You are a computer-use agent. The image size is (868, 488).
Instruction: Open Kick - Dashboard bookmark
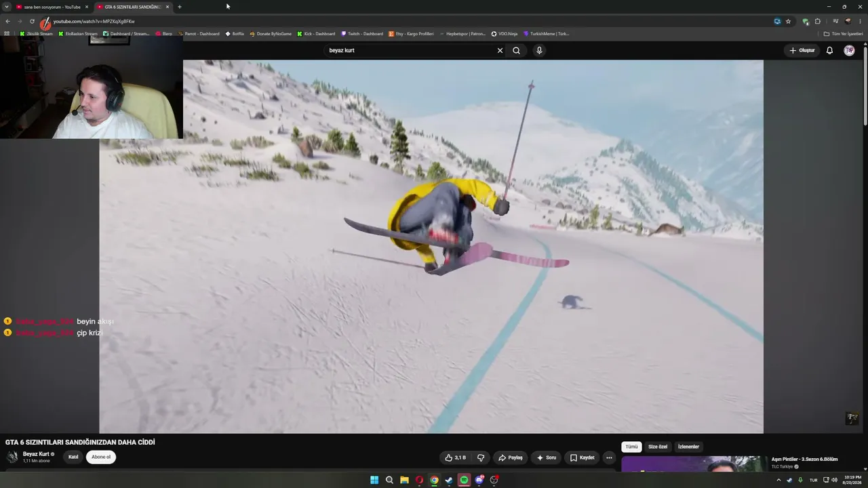coord(316,33)
